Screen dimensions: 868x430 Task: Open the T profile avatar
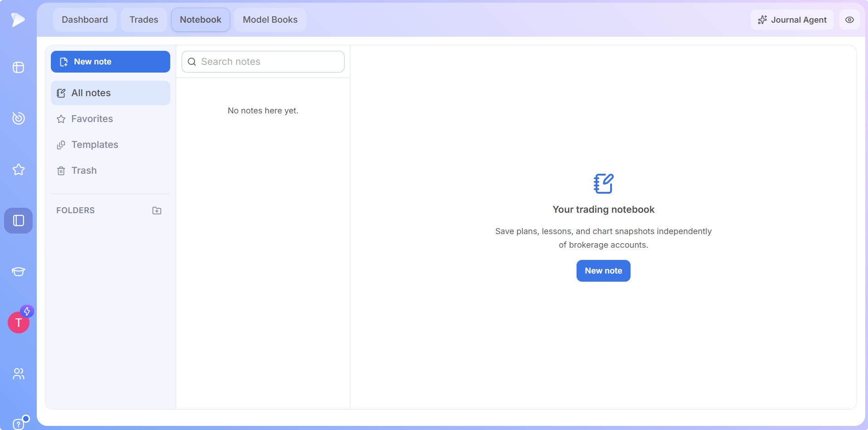19,322
